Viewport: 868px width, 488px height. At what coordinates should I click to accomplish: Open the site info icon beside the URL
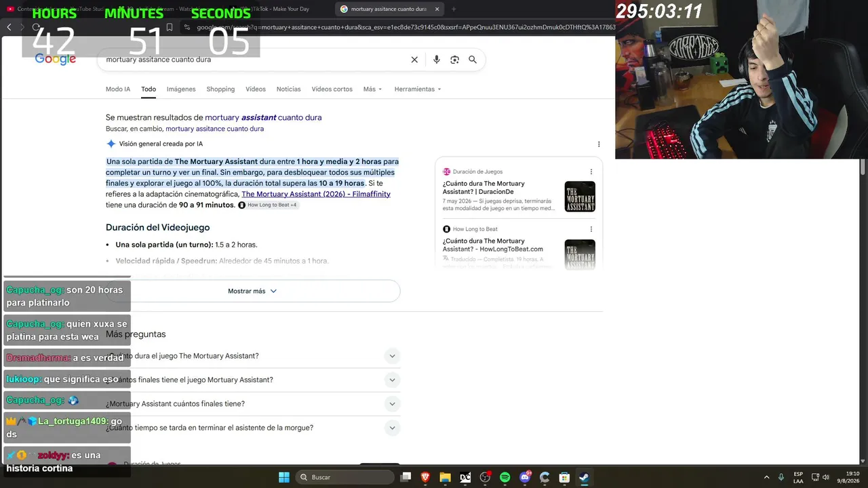188,27
